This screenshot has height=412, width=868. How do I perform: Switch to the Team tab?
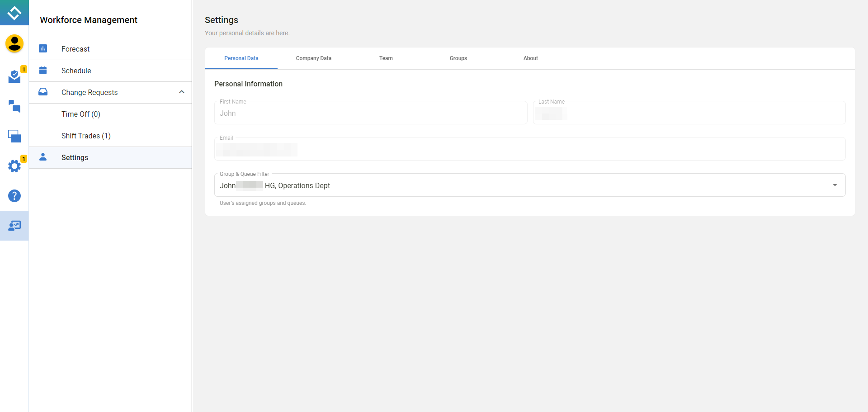386,58
